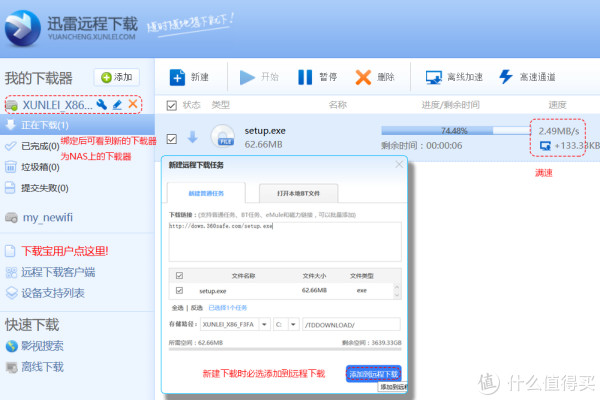
Task: Click the Xunlei remote download logo
Action: pos(23,28)
